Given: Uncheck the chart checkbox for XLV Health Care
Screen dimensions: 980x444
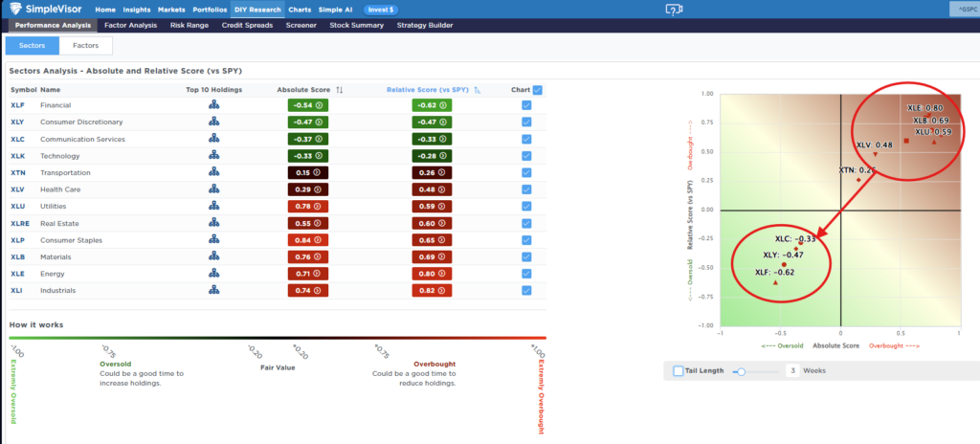Looking at the screenshot, I should (526, 189).
